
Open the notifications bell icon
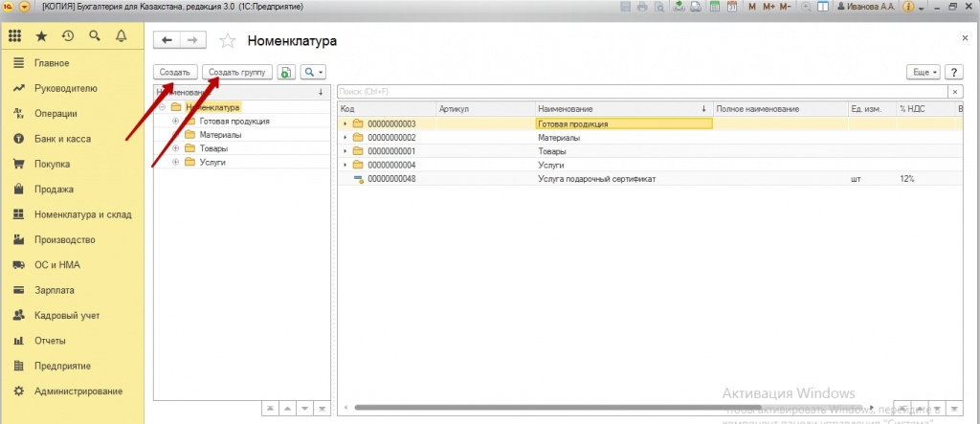click(122, 36)
